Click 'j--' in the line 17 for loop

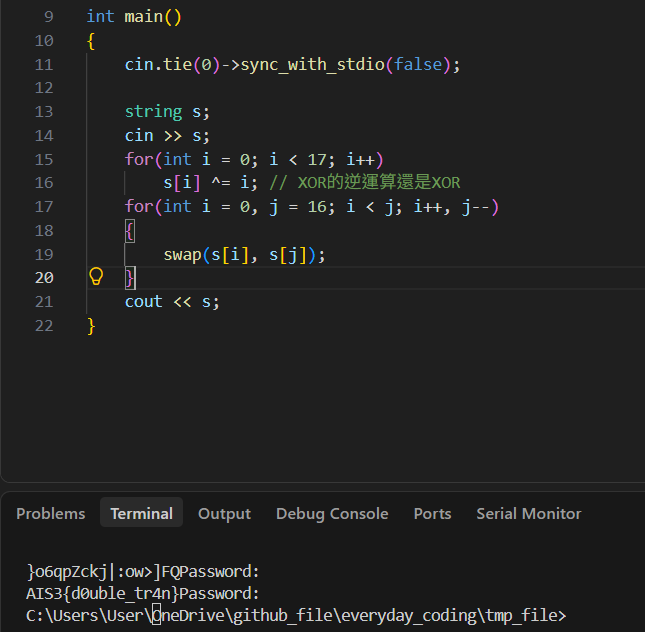point(476,207)
